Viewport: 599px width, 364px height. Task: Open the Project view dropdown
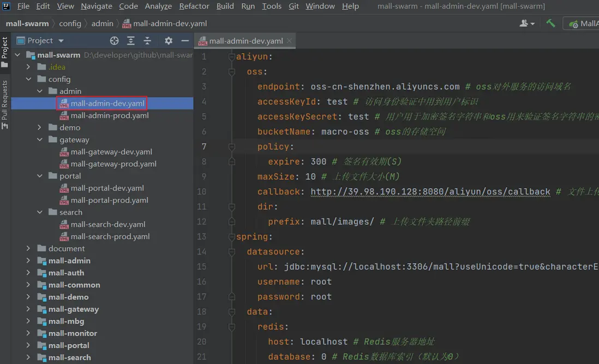tap(61, 41)
